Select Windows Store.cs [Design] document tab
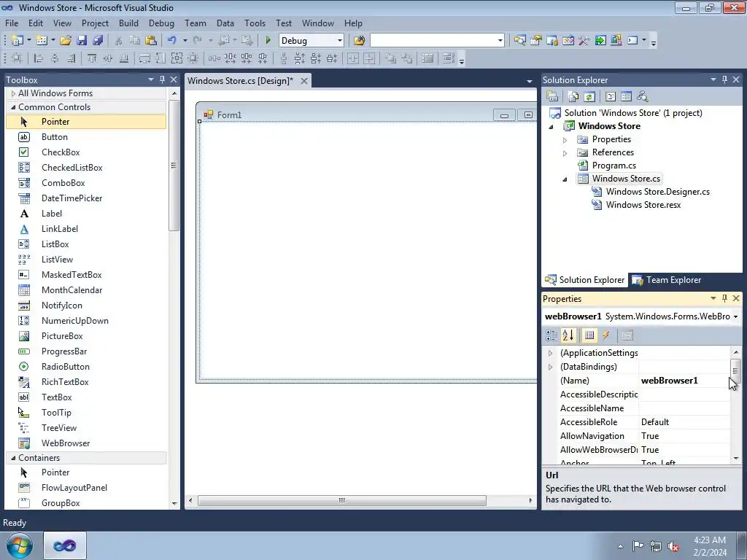 241,80
